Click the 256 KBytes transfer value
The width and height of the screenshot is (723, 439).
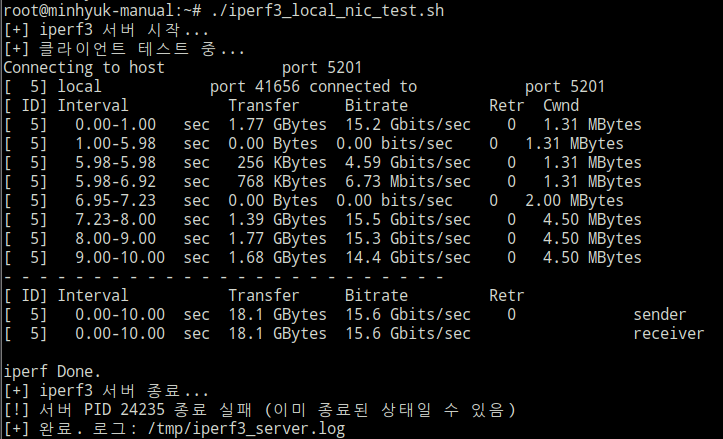coord(282,162)
